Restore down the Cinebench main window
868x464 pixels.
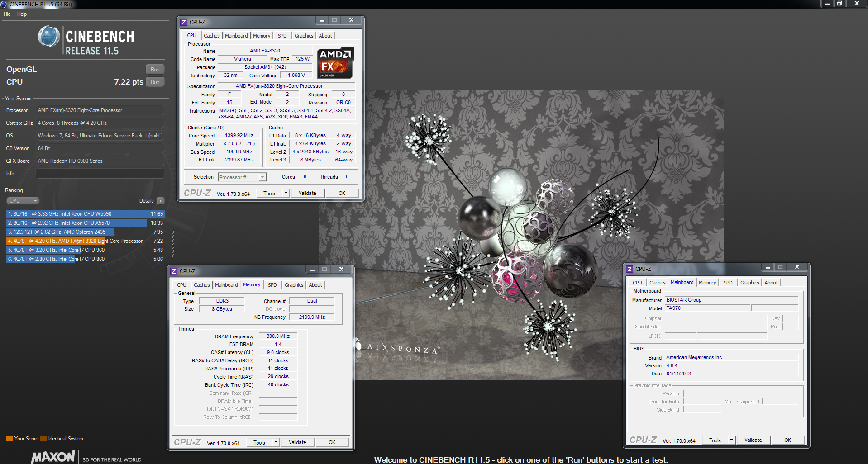pyautogui.click(x=839, y=4)
